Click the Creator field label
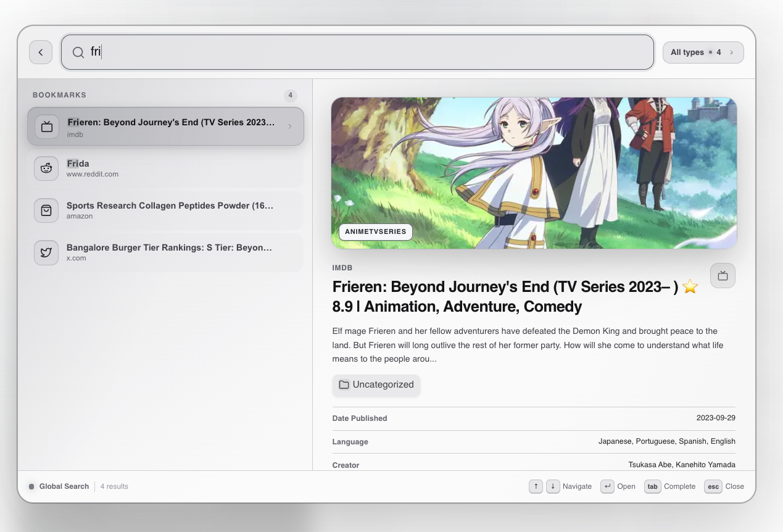The image size is (783, 532). pyautogui.click(x=346, y=465)
